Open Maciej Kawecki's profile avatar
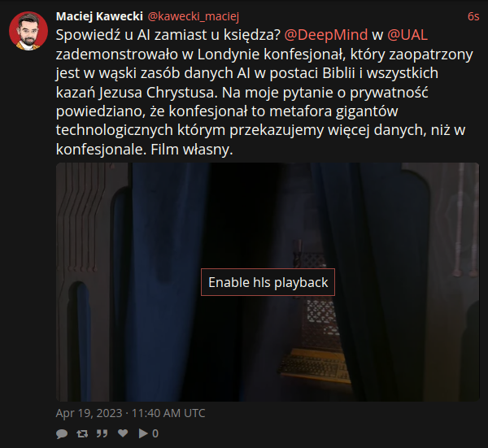The height and width of the screenshot is (448, 488). point(28,31)
